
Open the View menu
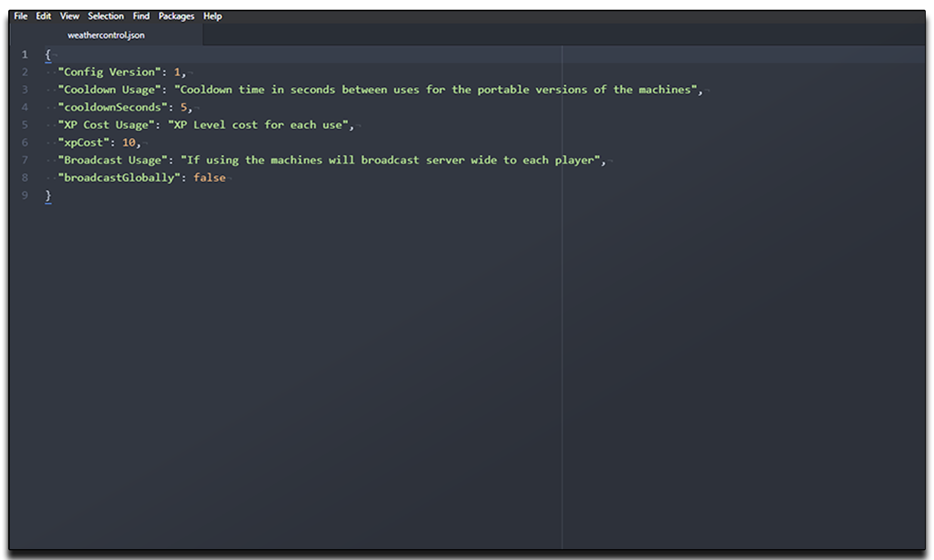(69, 16)
